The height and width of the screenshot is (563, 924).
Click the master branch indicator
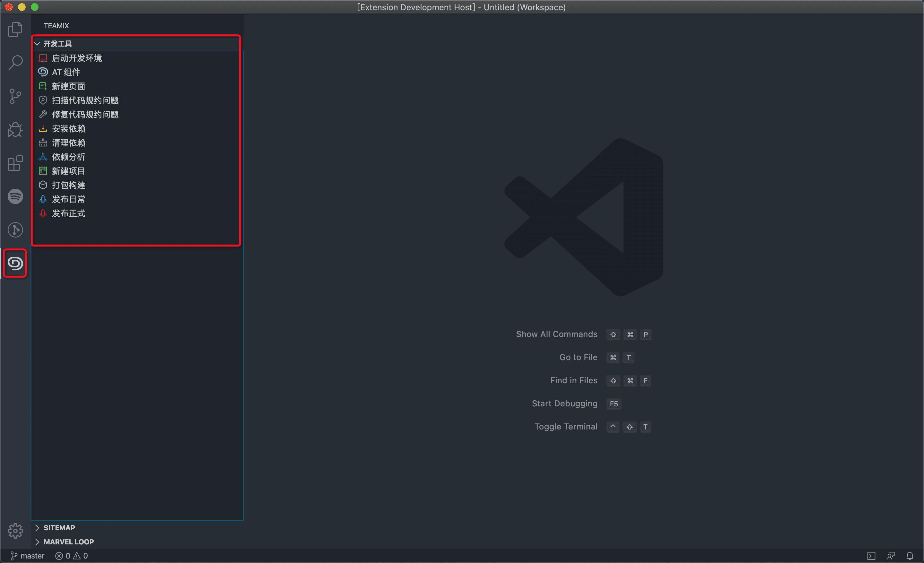pos(27,556)
